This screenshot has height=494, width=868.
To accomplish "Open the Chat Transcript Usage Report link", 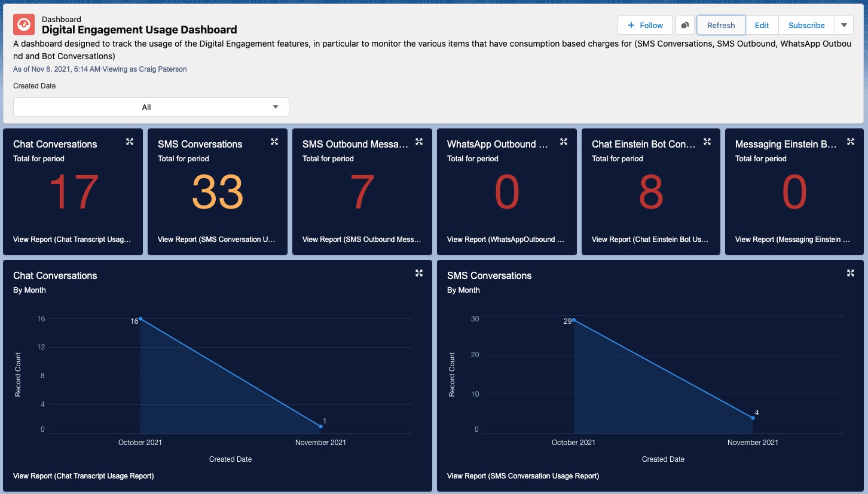I will 84,476.
